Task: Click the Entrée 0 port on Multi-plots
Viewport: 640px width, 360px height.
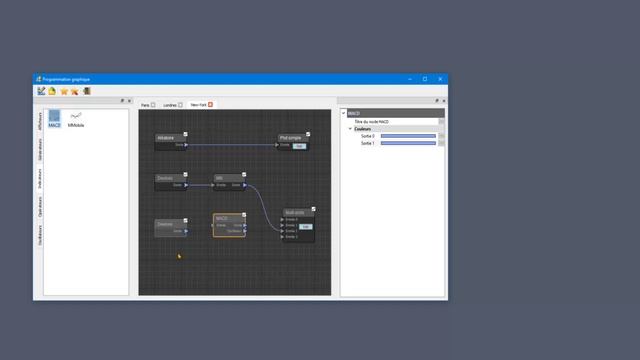Action: point(282,220)
